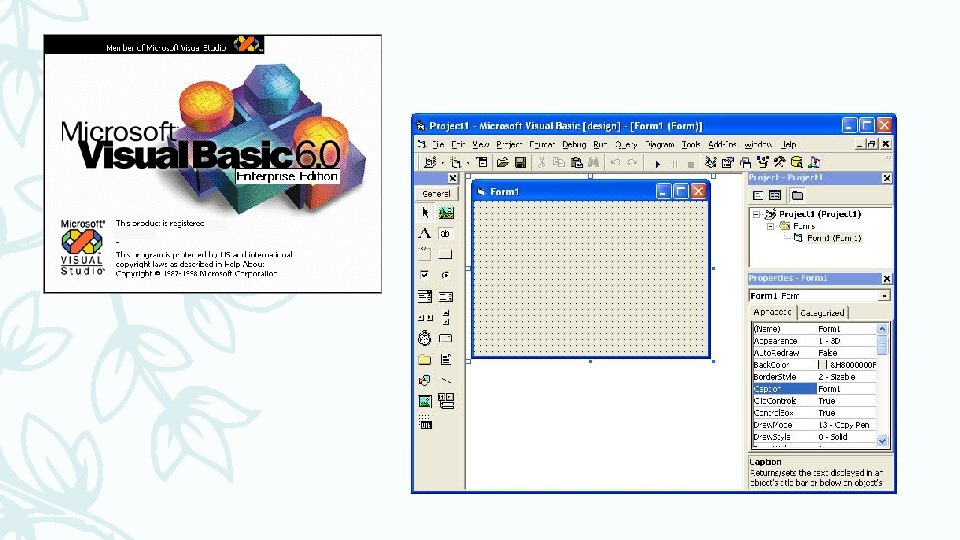The width and height of the screenshot is (960, 540).
Task: Click the Find binoculars toolbar icon
Action: (x=594, y=162)
